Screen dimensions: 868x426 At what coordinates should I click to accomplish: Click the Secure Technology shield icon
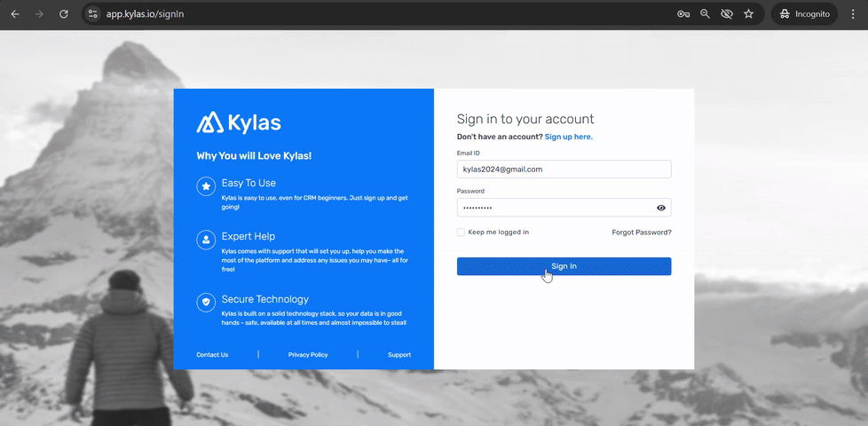click(206, 302)
